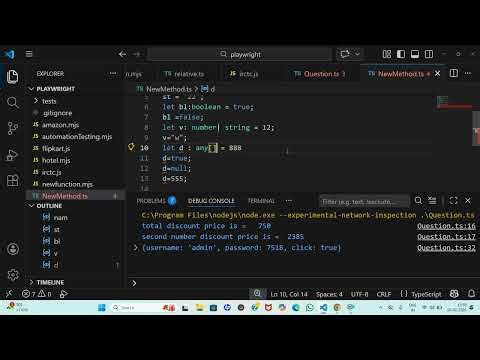
Task: Click NewMethod.ts in the breadcrumb
Action: coord(169,89)
